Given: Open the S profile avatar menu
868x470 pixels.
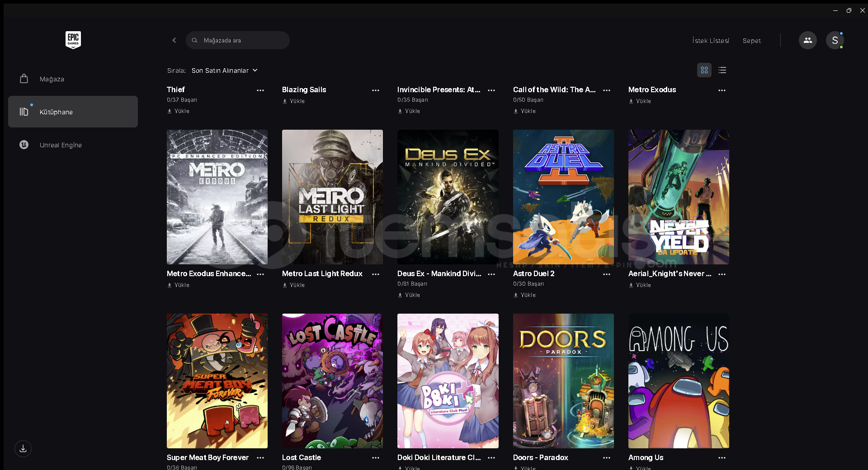Looking at the screenshot, I should tap(835, 40).
